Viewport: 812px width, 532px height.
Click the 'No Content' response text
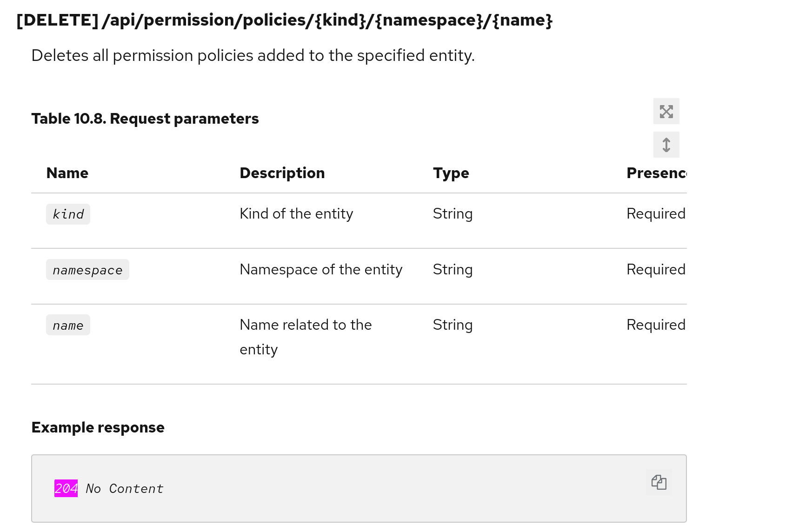tap(125, 489)
